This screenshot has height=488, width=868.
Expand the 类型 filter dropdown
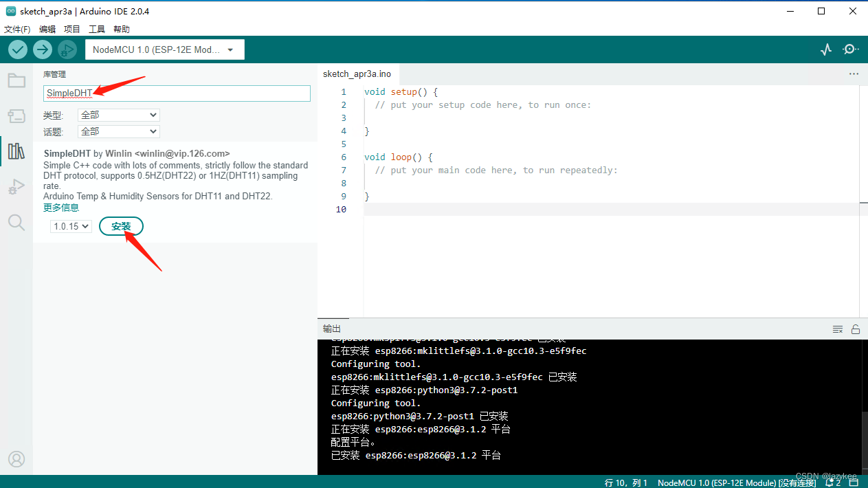click(118, 115)
